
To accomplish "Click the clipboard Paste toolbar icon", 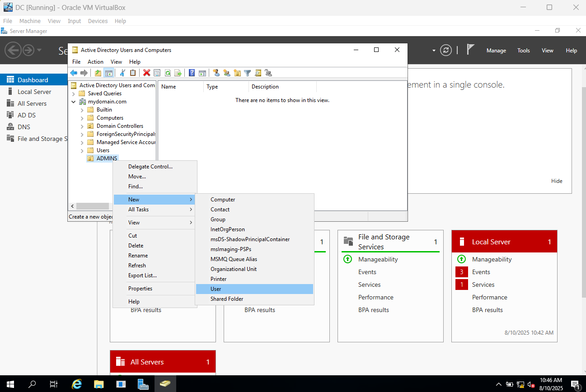I will [133, 73].
